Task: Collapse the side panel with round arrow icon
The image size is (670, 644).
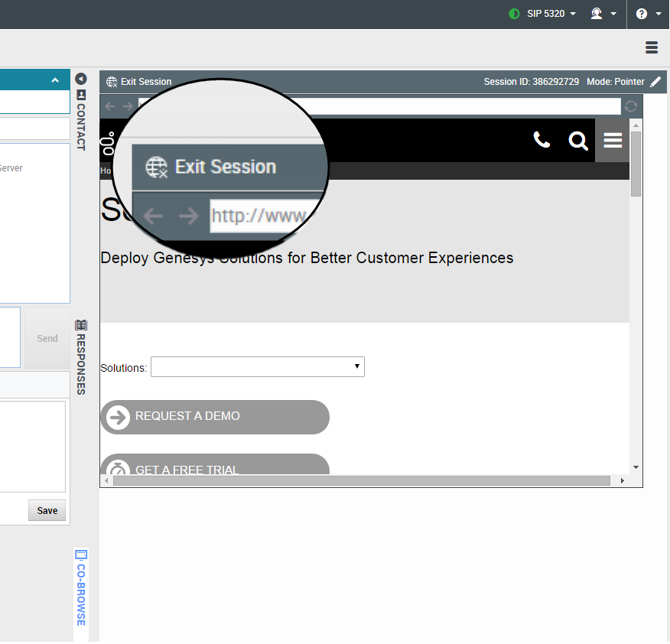Action: pos(81,79)
